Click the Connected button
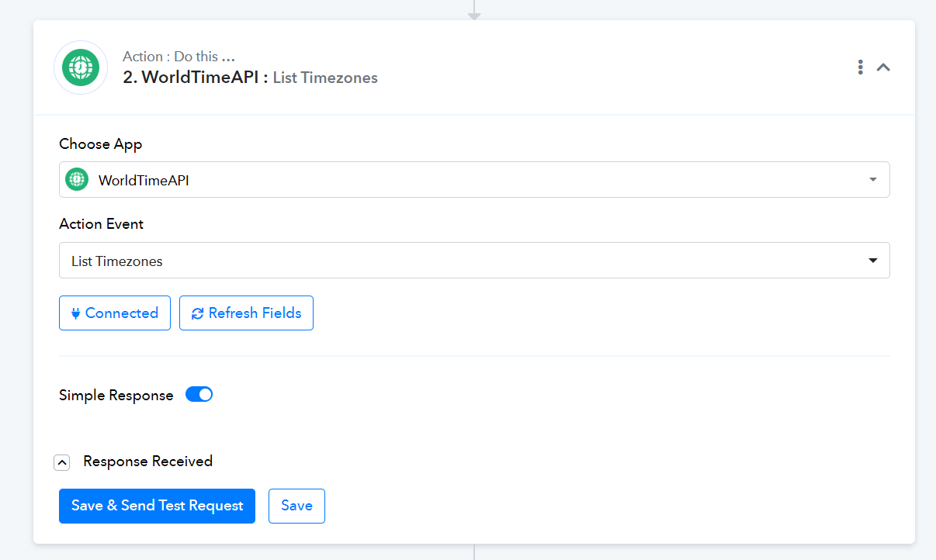 click(x=115, y=313)
